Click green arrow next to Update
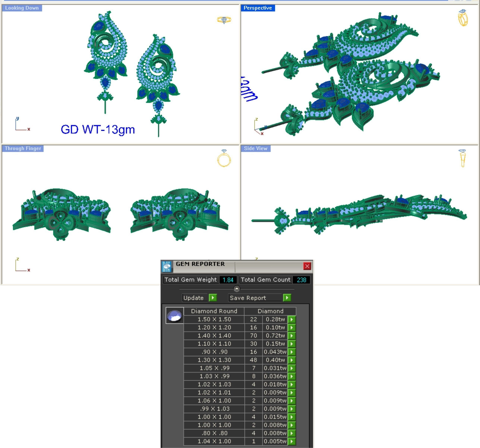 pos(212,298)
